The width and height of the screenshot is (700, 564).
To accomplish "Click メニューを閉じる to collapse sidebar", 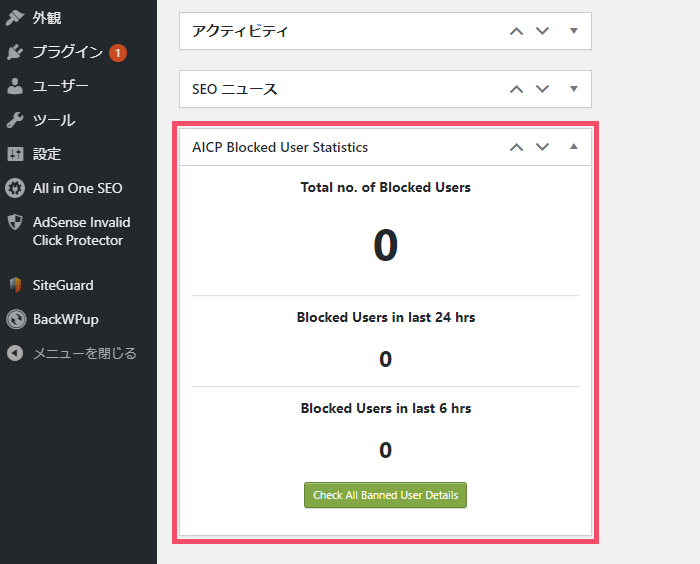I will 85,353.
